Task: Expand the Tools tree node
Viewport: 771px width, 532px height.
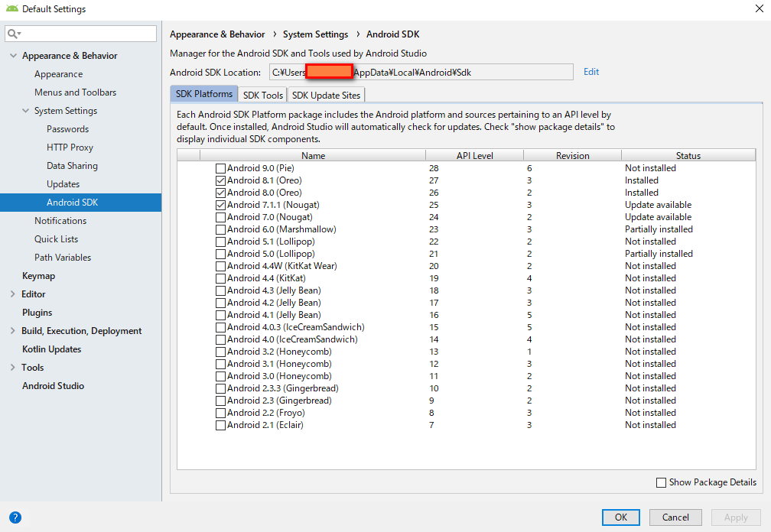Action: [13, 368]
